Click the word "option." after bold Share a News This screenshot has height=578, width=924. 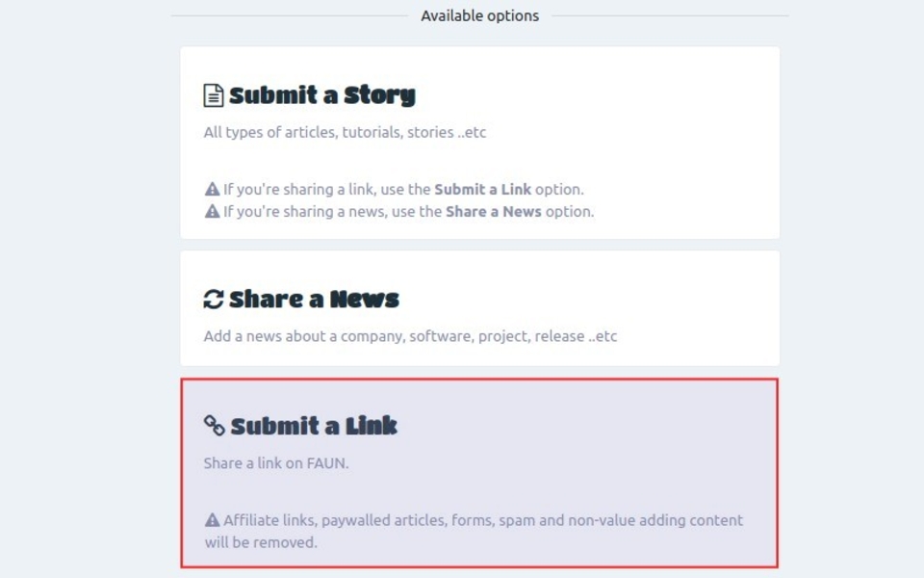570,212
